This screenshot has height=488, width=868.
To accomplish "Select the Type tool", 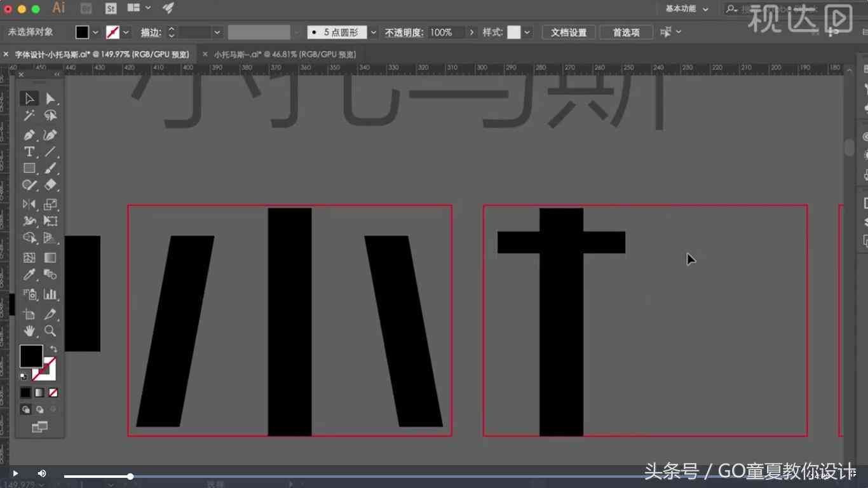I will click(x=29, y=152).
